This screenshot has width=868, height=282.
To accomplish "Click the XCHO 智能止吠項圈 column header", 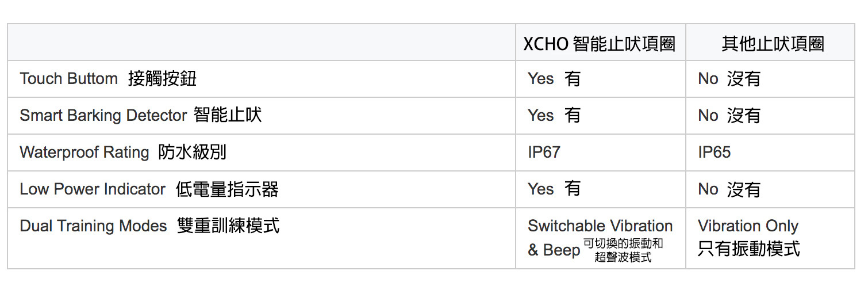I will tap(599, 44).
